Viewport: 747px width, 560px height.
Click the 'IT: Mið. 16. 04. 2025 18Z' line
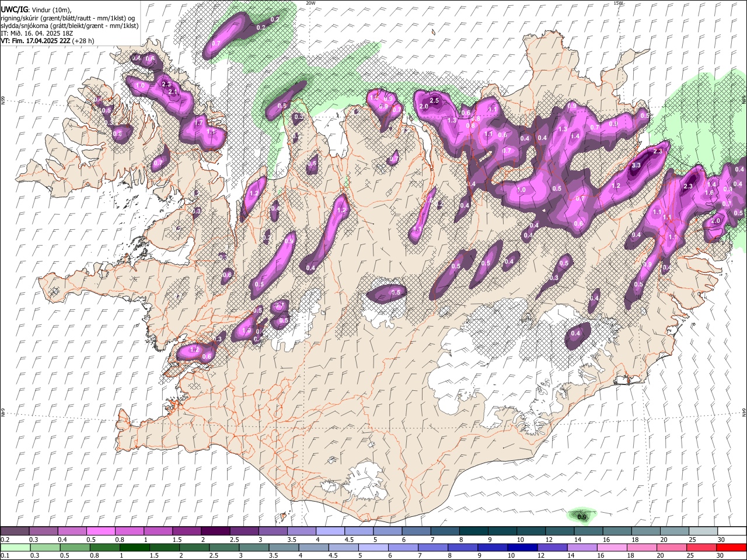coord(37,33)
